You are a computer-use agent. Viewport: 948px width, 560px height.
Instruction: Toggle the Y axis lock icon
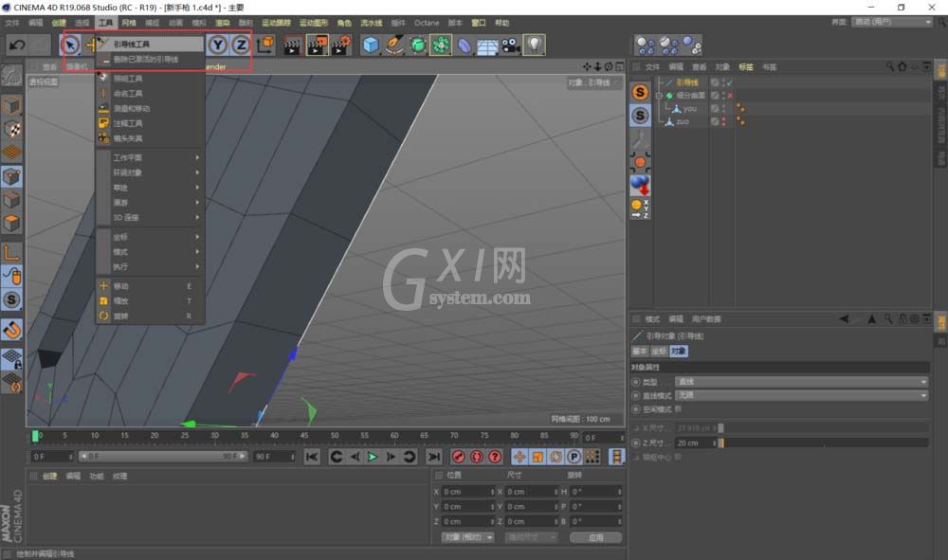(218, 45)
